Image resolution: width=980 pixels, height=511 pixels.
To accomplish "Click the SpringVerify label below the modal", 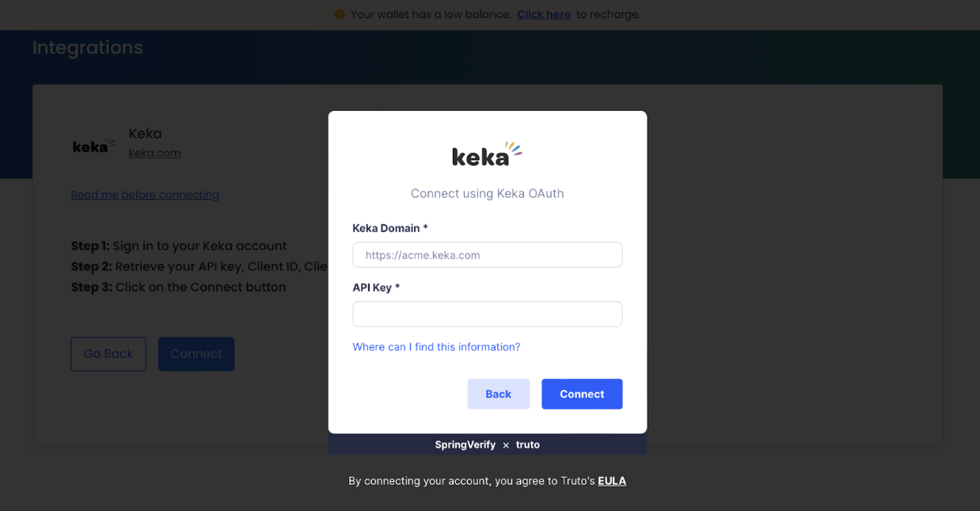I will pyautogui.click(x=465, y=444).
